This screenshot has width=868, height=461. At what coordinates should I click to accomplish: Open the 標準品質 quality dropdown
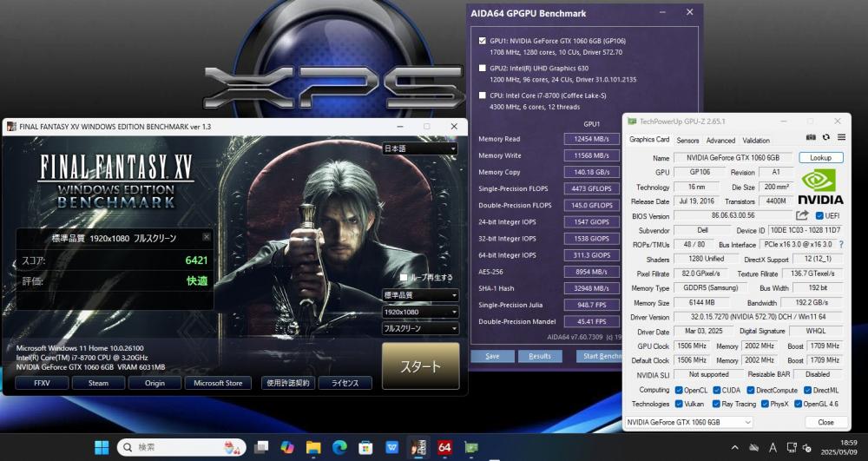pyautogui.click(x=419, y=295)
